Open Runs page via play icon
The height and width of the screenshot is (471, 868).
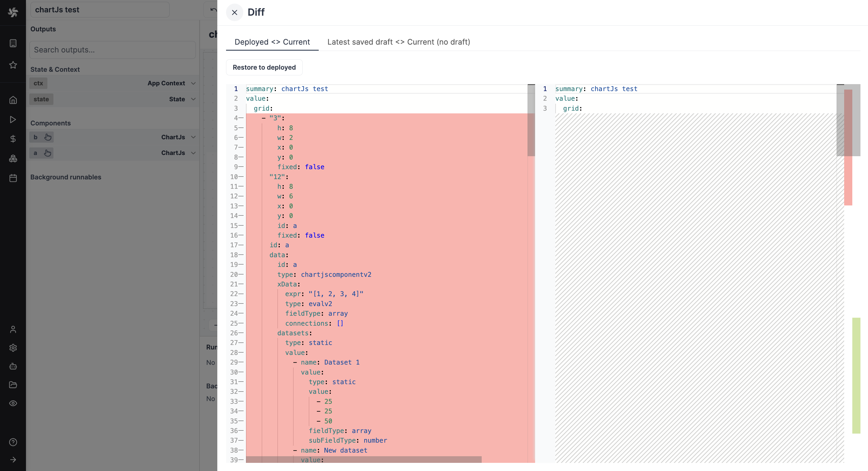click(x=13, y=119)
